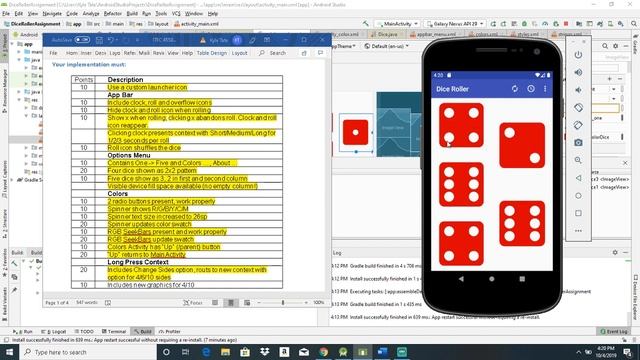Open the Navigate menu in Android Studio
The height and width of the screenshot is (360, 640).
52,13
